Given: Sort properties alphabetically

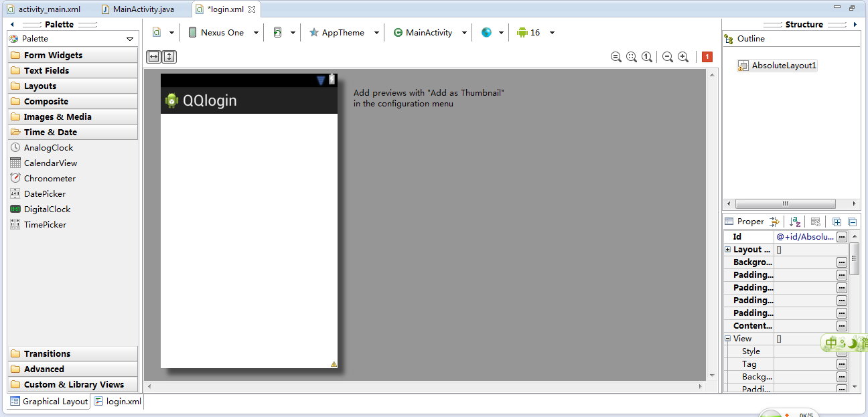Looking at the screenshot, I should (x=795, y=222).
